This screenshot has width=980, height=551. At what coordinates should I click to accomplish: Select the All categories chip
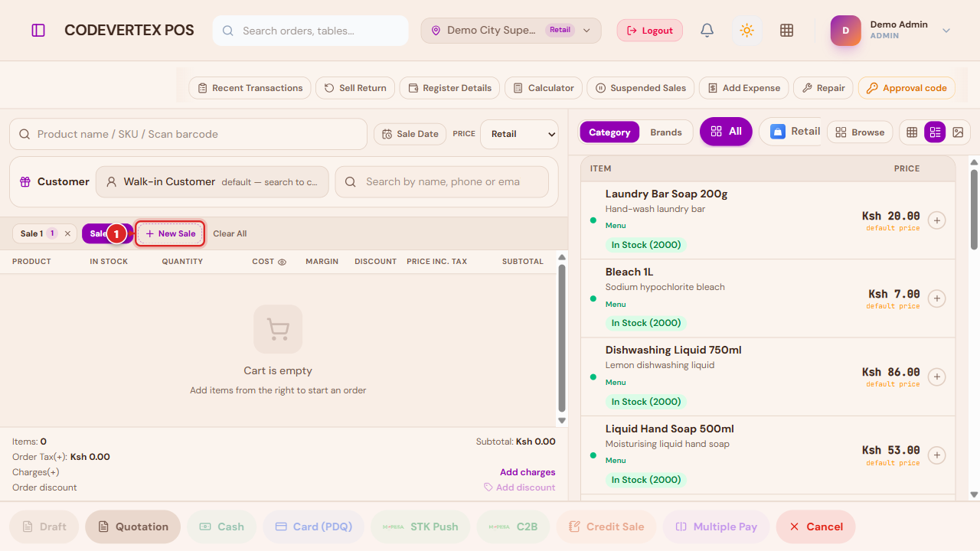726,132
